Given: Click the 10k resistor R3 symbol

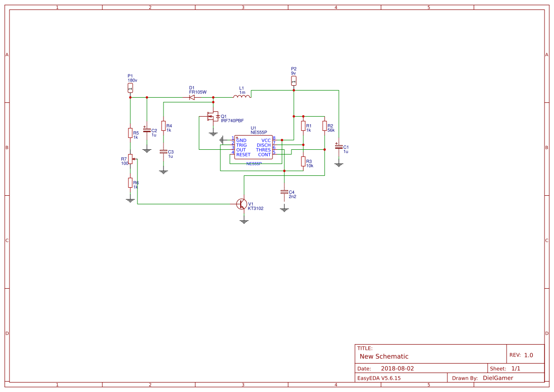Looking at the screenshot, I should pyautogui.click(x=304, y=162).
